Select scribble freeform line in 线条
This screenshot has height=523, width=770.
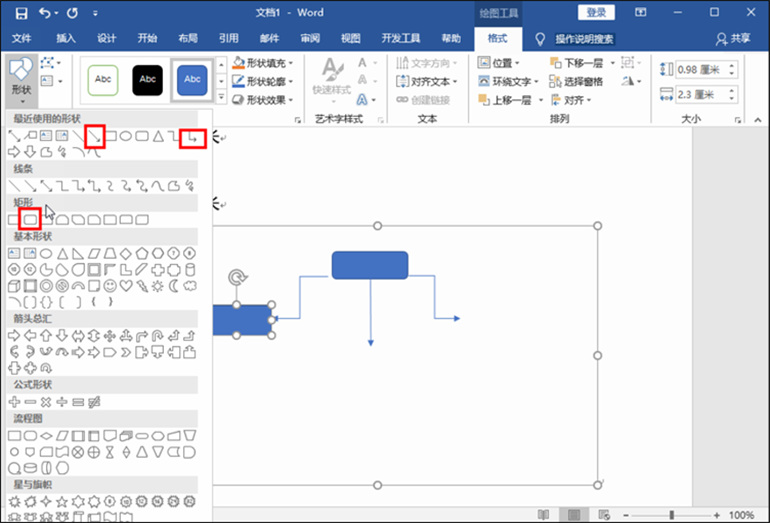click(190, 186)
